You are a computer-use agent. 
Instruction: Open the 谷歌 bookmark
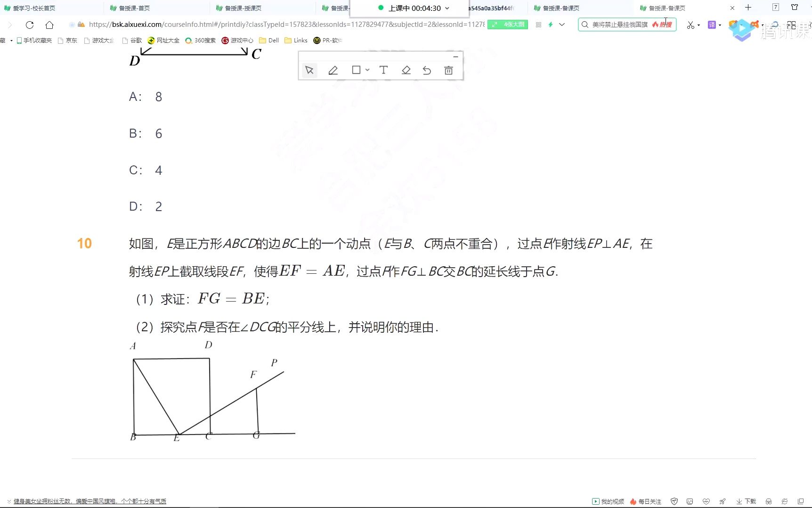click(x=132, y=41)
